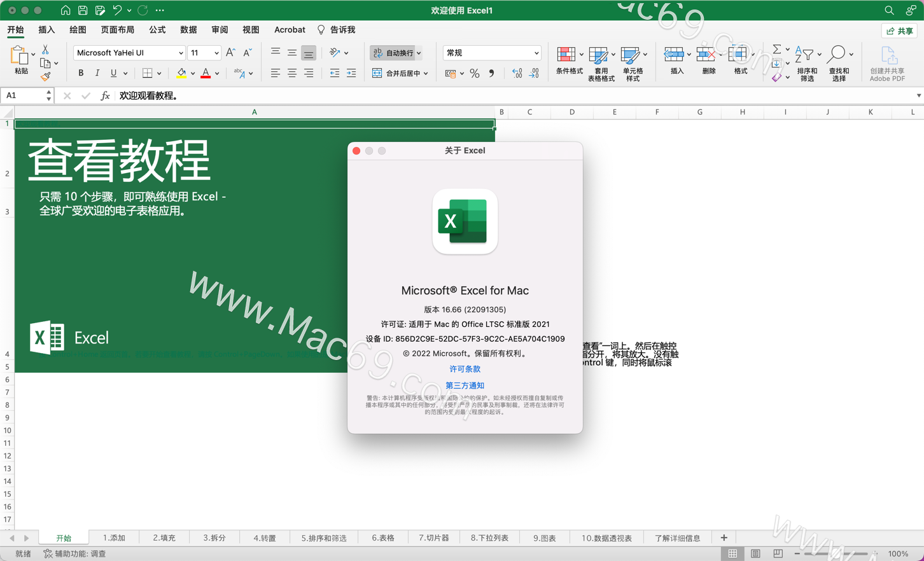Open the Formulas ribbon tab
924x561 pixels.
click(x=157, y=30)
